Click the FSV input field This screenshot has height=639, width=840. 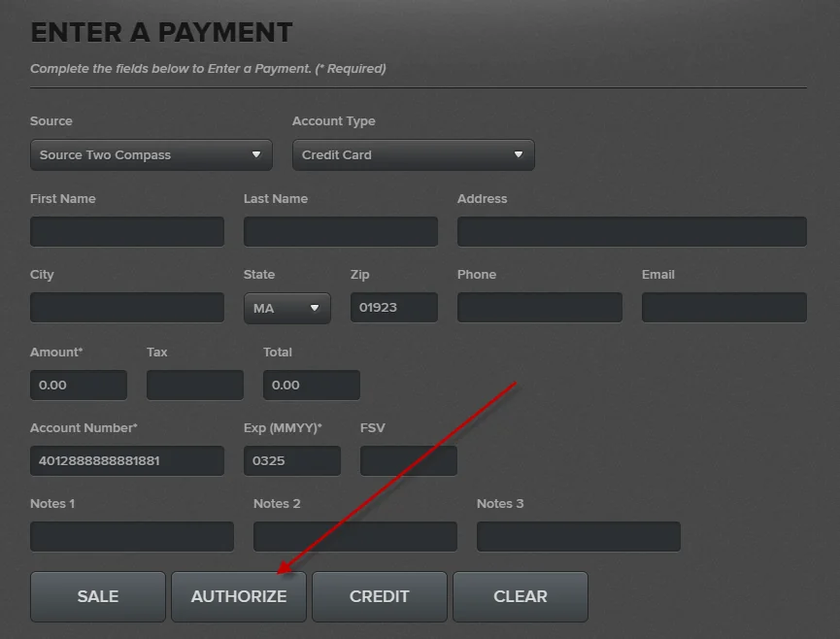pyautogui.click(x=408, y=460)
